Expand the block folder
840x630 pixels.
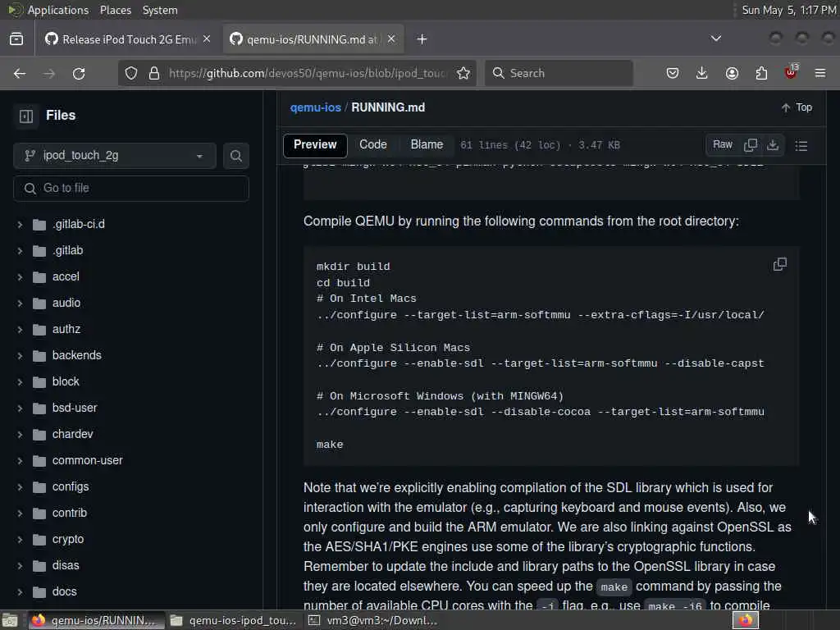(20, 382)
